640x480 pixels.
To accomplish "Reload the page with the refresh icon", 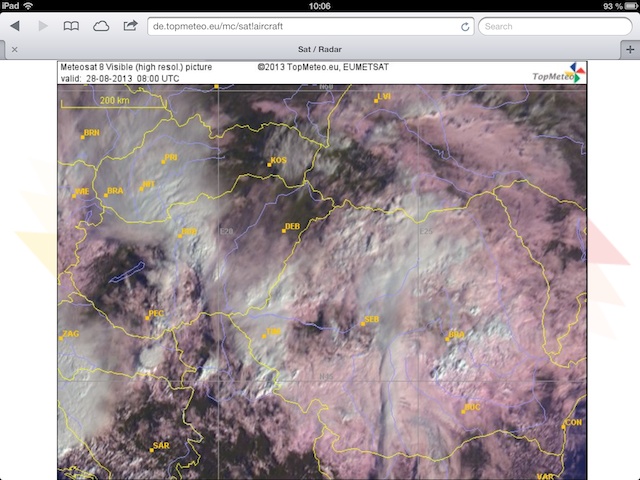I will point(465,27).
